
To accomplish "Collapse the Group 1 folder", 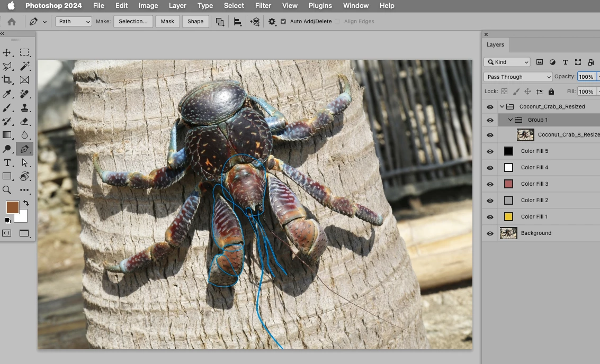I will 511,120.
